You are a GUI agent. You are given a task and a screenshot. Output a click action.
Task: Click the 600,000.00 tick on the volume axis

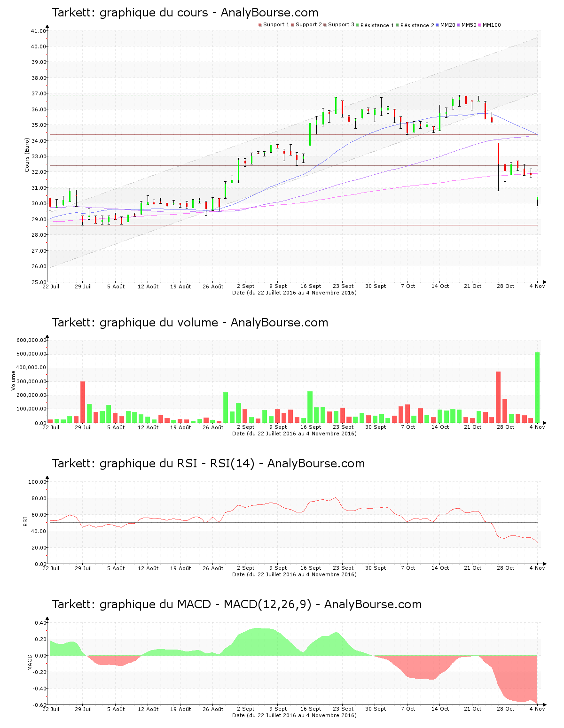pos(31,340)
